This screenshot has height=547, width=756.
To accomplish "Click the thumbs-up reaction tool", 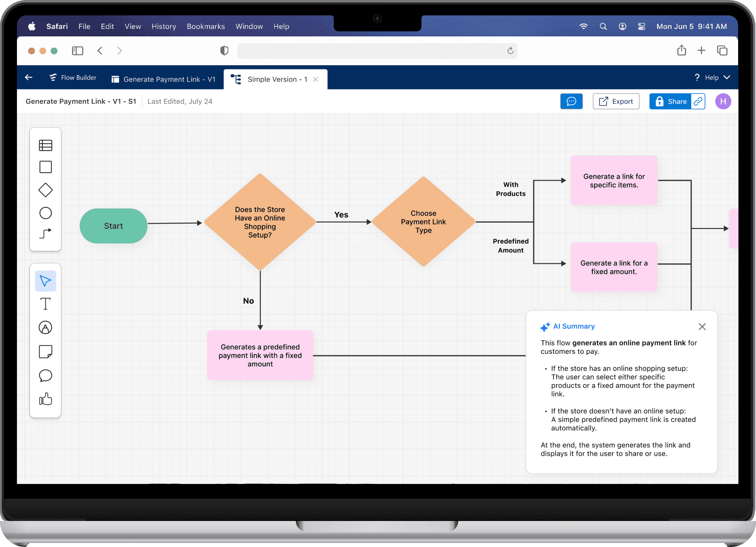I will click(x=45, y=399).
